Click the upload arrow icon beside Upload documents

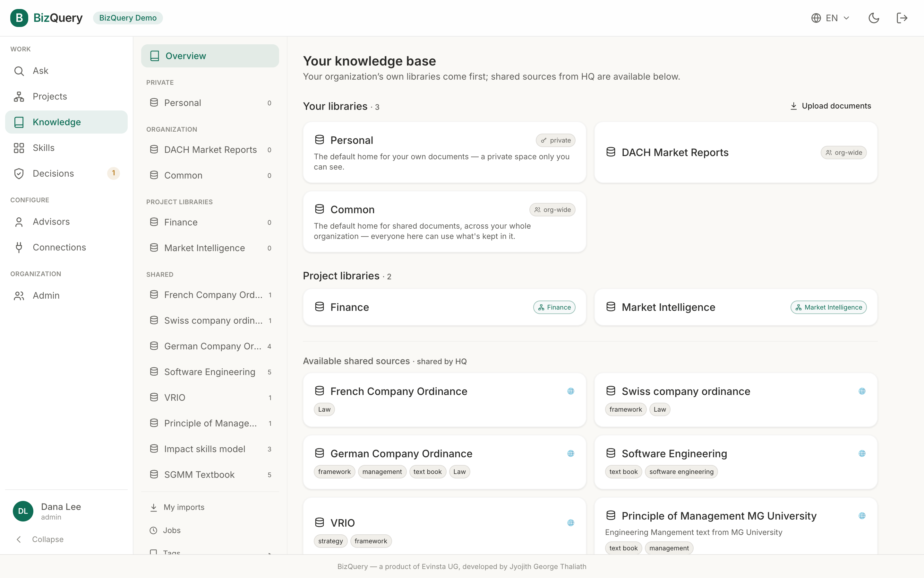click(793, 106)
